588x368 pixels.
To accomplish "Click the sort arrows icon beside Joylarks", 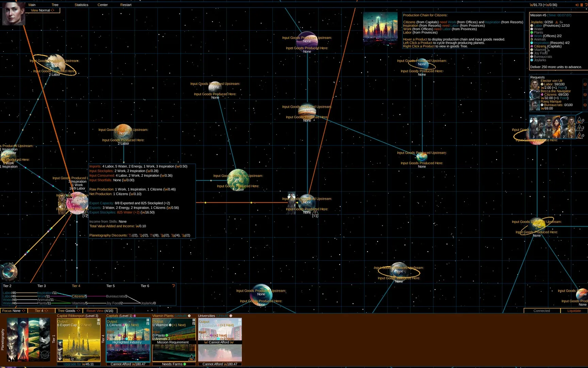I will 561,22.
